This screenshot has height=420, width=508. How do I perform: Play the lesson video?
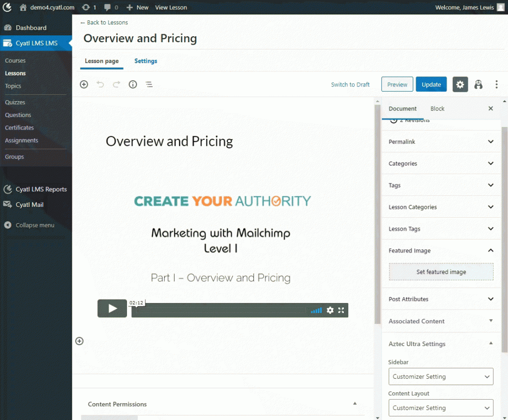tap(112, 308)
